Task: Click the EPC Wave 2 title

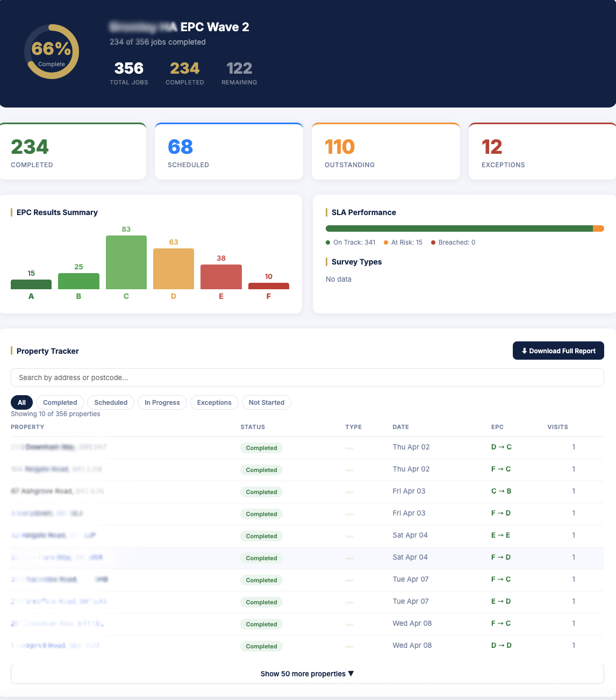Action: 214,27
